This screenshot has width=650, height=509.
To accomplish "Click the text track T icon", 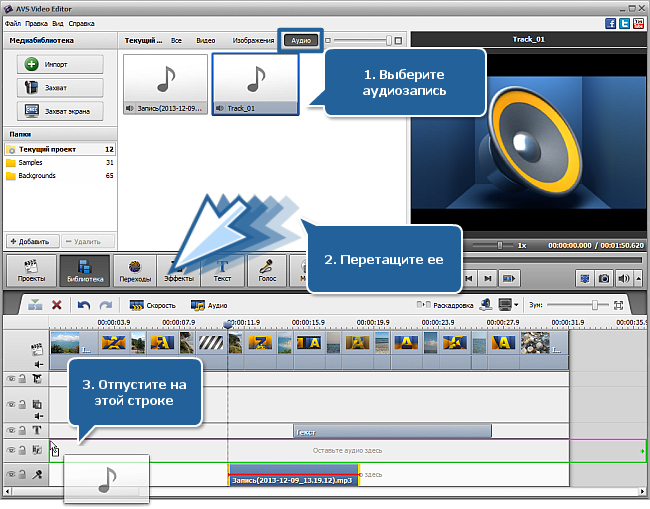I will 37,430.
